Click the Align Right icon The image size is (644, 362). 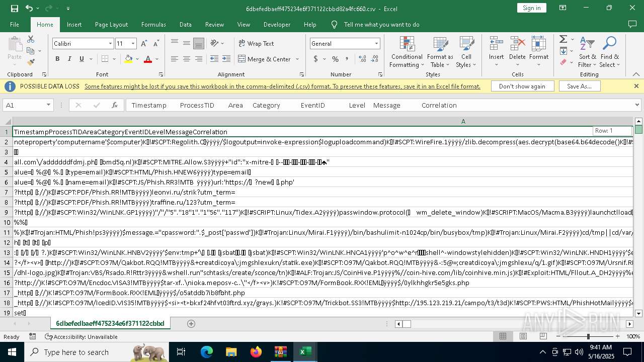[199, 59]
